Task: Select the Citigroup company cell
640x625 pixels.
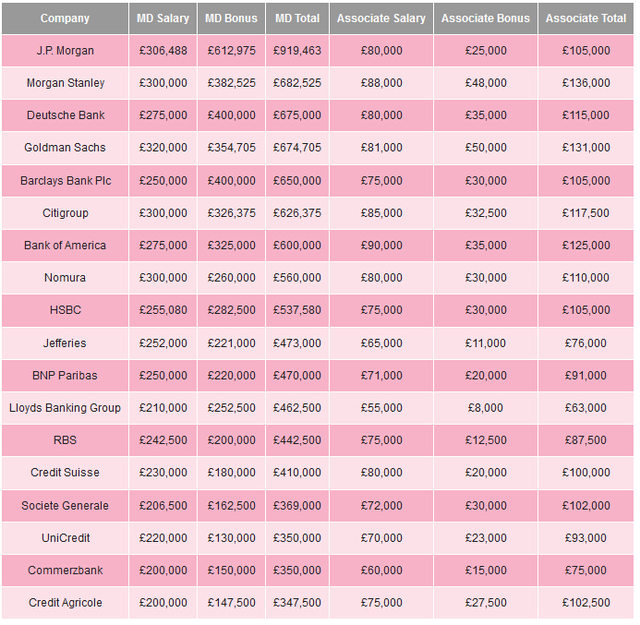Action: pos(65,213)
